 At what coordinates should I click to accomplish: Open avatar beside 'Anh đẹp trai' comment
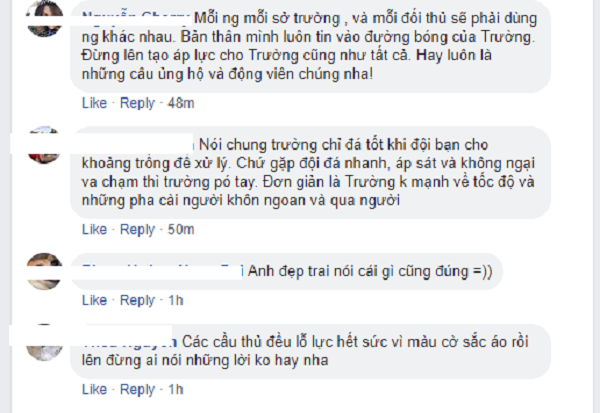pyautogui.click(x=44, y=271)
